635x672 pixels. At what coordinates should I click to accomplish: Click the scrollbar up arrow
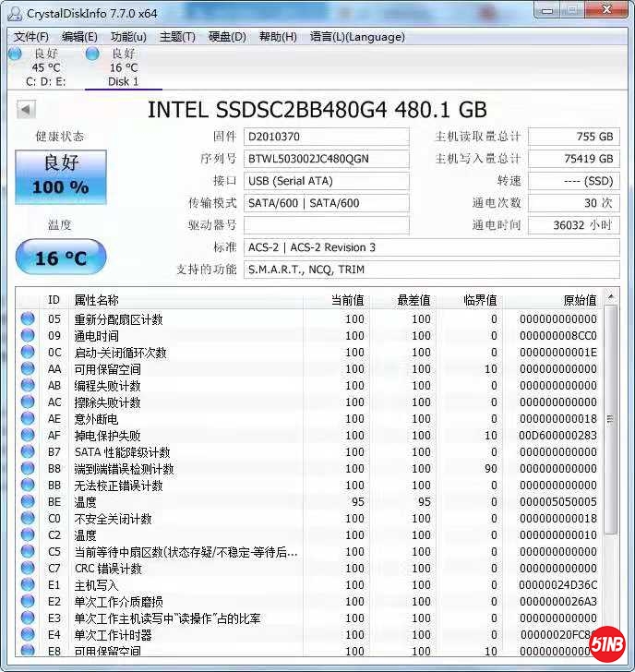[x=611, y=296]
